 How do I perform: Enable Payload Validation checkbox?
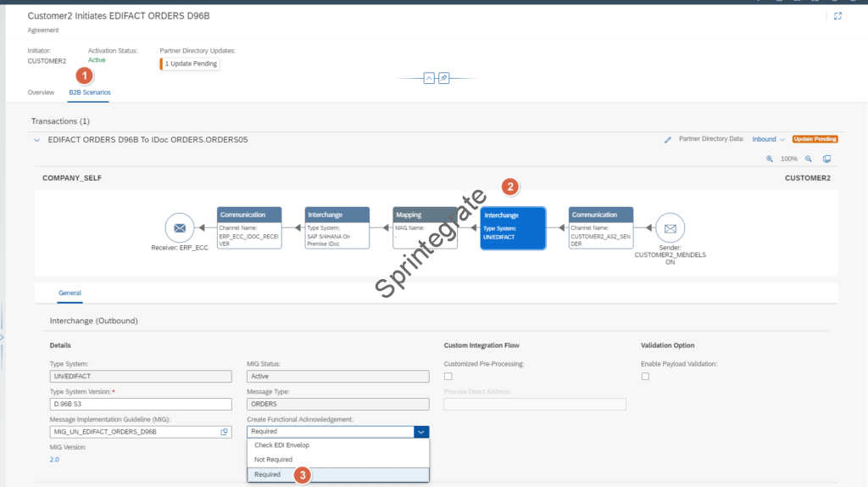click(x=645, y=376)
